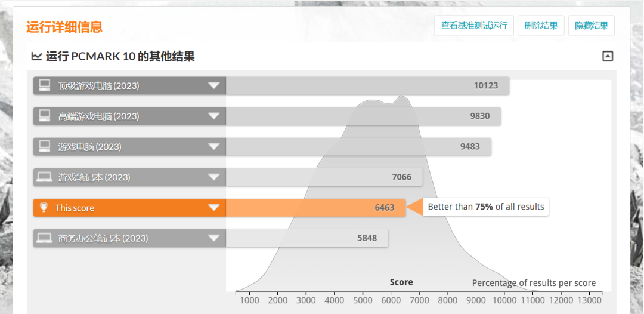
Task: Click the orange 6463 score bar
Action: point(315,208)
